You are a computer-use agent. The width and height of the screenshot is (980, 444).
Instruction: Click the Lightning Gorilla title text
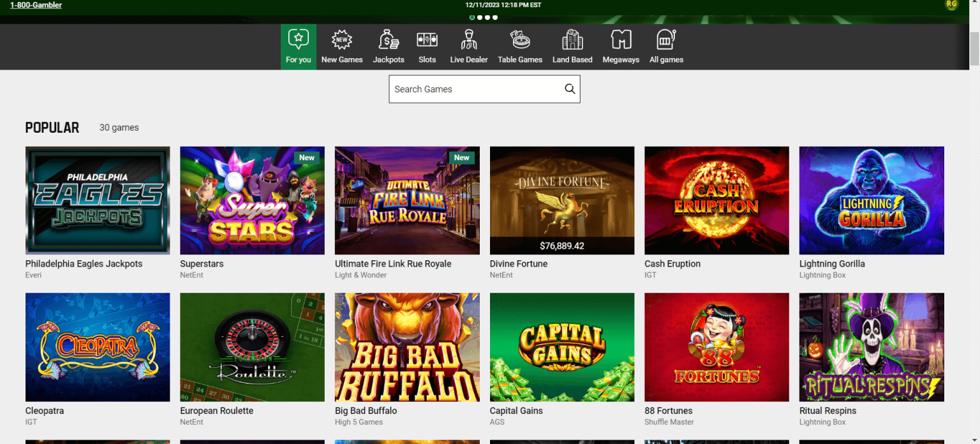pos(832,263)
